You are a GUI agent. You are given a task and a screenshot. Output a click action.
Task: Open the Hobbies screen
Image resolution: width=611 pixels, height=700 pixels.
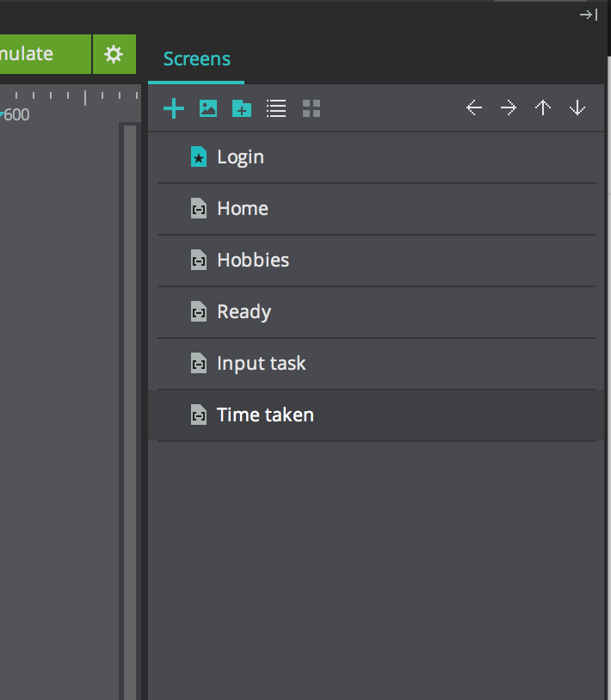pos(252,261)
